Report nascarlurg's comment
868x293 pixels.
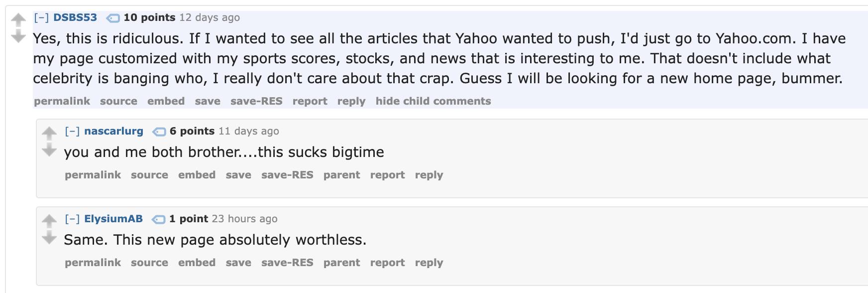pos(388,174)
